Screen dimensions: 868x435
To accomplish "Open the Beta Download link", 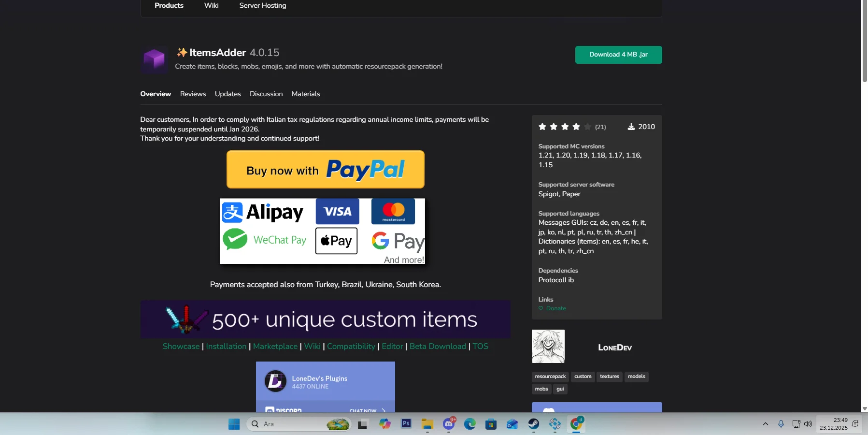I will tap(438, 347).
